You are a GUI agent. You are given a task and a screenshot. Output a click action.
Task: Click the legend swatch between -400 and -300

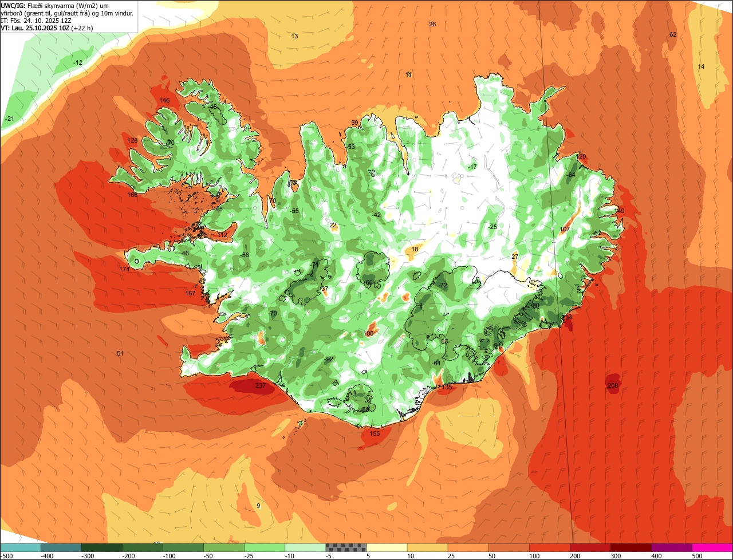tap(61, 547)
